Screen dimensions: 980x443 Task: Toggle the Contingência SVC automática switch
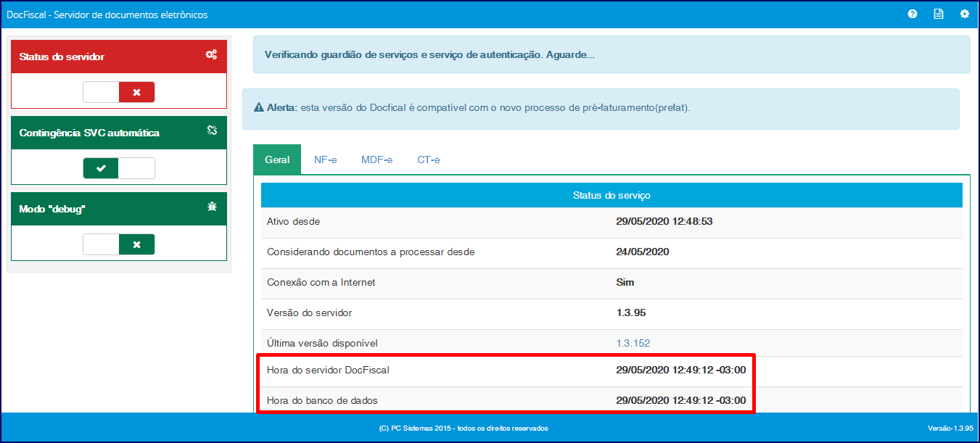[119, 168]
